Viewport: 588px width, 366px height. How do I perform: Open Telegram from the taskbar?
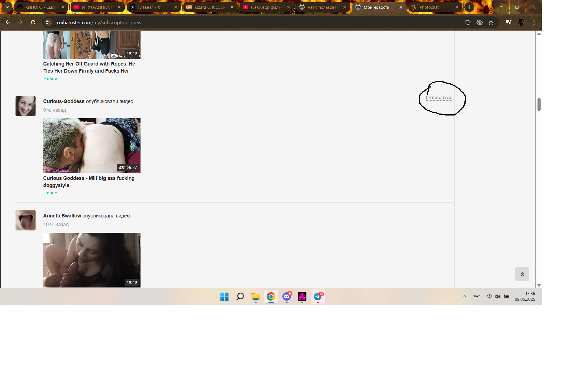[318, 297]
